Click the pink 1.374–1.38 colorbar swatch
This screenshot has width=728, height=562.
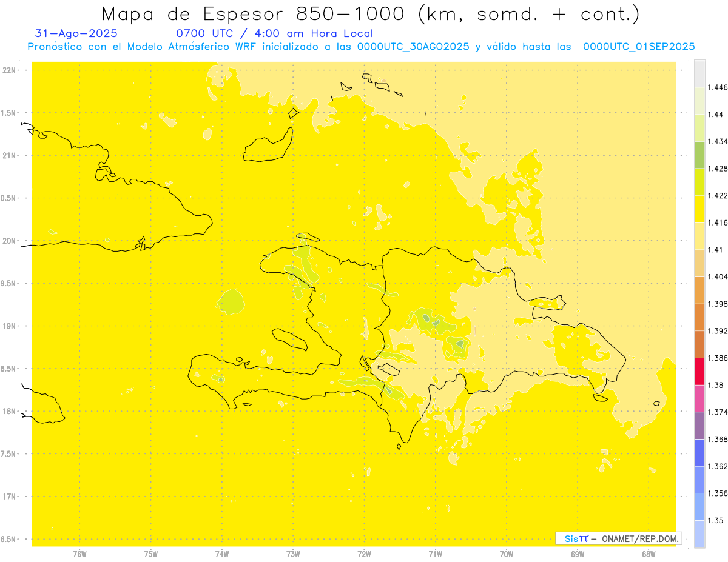point(699,398)
